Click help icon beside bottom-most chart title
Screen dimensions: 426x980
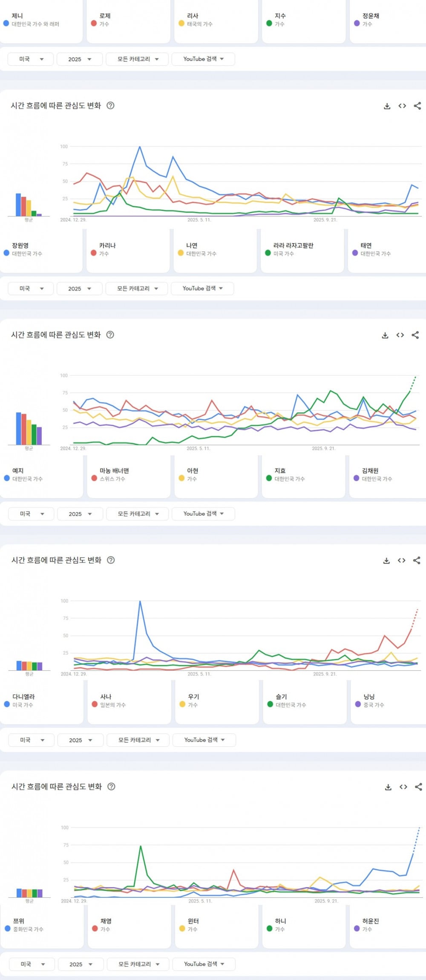tap(111, 787)
